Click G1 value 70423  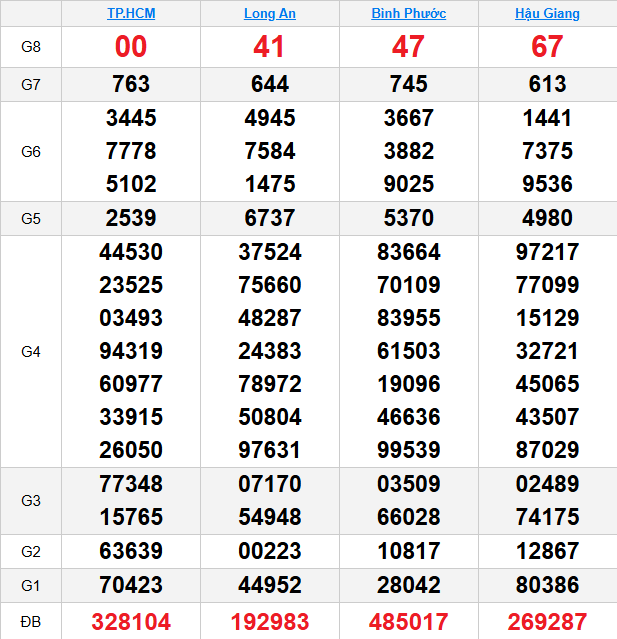131,585
